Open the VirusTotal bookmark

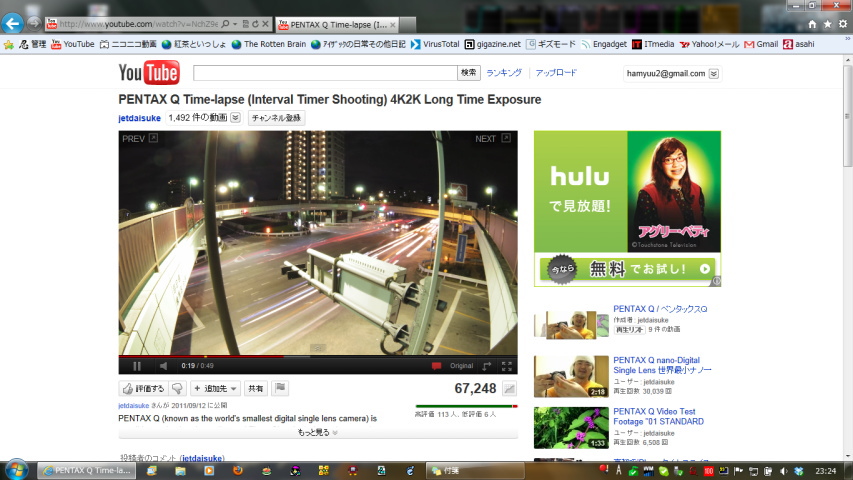click(x=435, y=44)
